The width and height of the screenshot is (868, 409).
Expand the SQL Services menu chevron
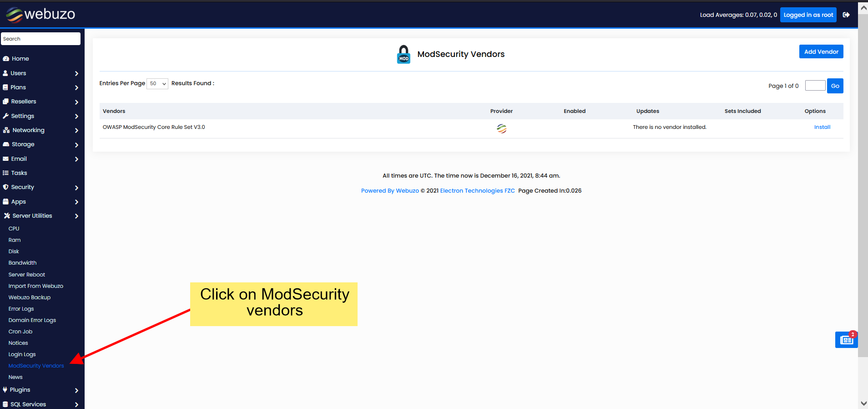(x=76, y=404)
